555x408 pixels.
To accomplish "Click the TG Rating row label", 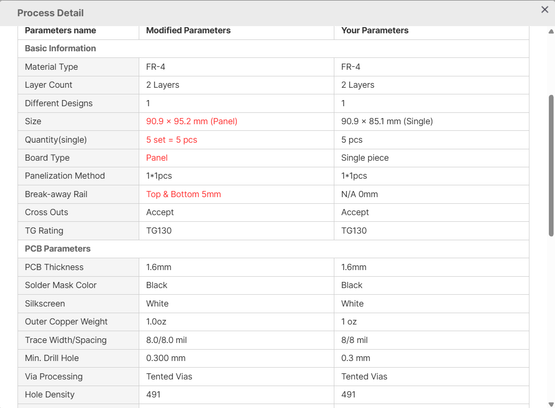I will tap(44, 231).
